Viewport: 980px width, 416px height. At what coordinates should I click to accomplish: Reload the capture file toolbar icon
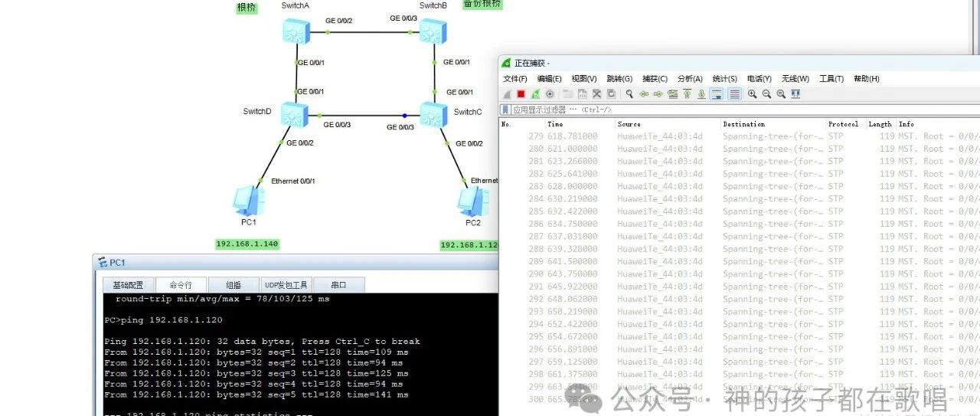point(610,94)
